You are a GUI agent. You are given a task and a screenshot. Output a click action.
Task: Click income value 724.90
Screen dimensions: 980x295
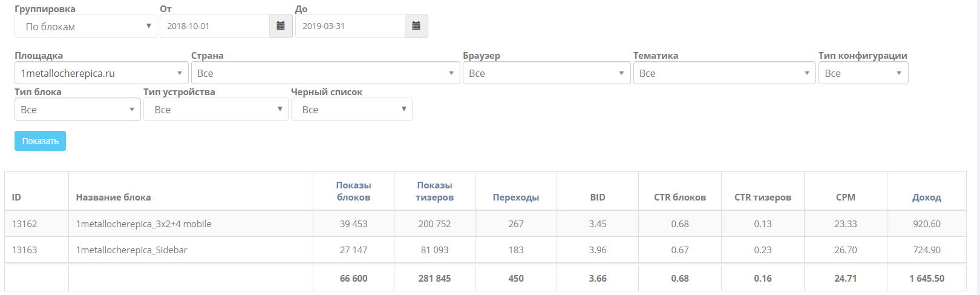coord(927,250)
